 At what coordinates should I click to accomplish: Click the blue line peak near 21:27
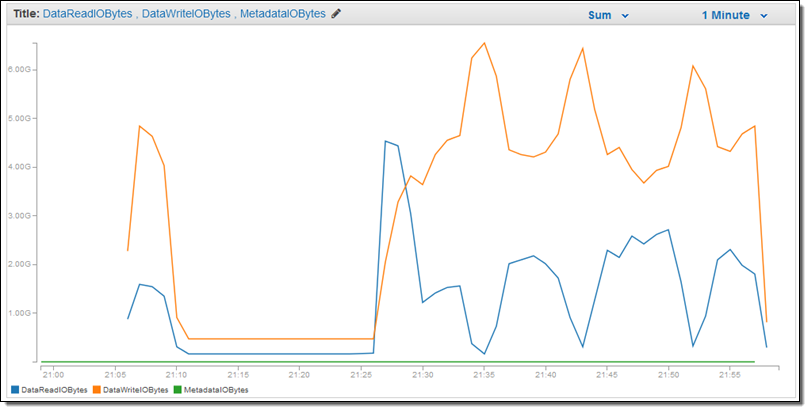tap(385, 141)
